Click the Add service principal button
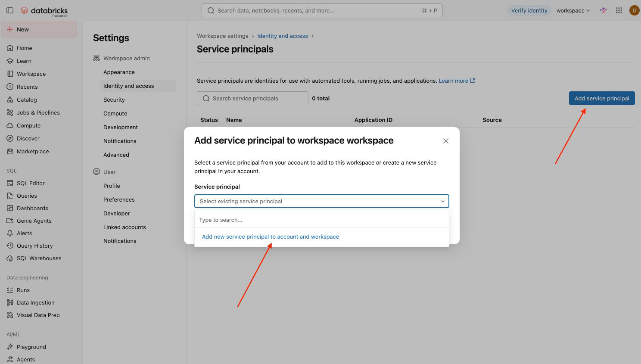This screenshot has width=641, height=364. (x=602, y=98)
